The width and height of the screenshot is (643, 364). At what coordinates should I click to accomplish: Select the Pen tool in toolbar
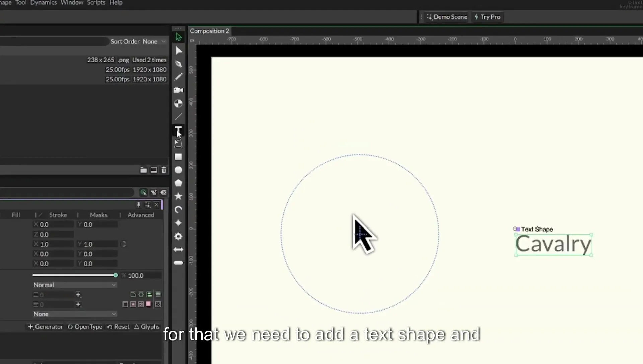pos(178,64)
